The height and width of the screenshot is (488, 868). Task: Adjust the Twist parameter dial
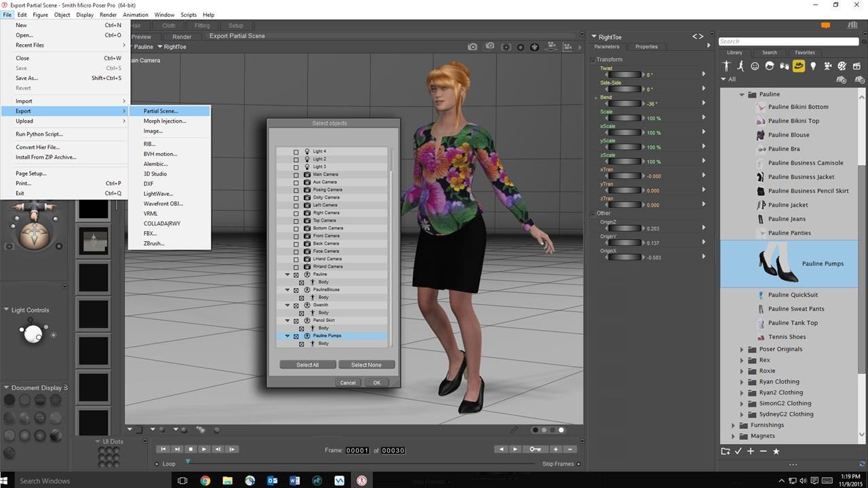click(623, 75)
